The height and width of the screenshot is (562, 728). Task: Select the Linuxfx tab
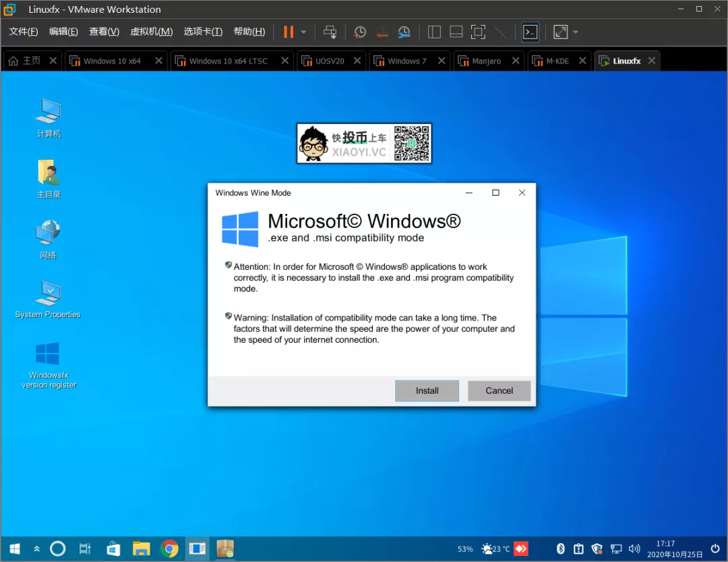[x=626, y=61]
